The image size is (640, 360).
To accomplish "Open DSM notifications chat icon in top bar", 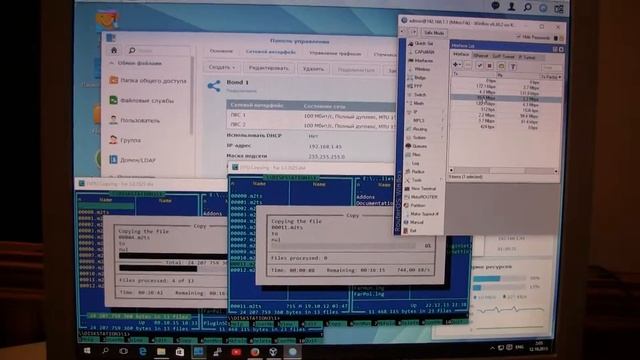I will point(496,6).
